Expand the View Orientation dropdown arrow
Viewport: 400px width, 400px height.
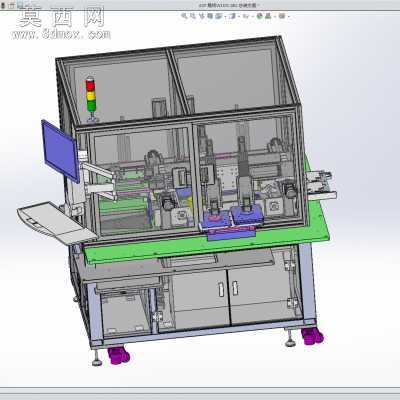tap(225, 16)
